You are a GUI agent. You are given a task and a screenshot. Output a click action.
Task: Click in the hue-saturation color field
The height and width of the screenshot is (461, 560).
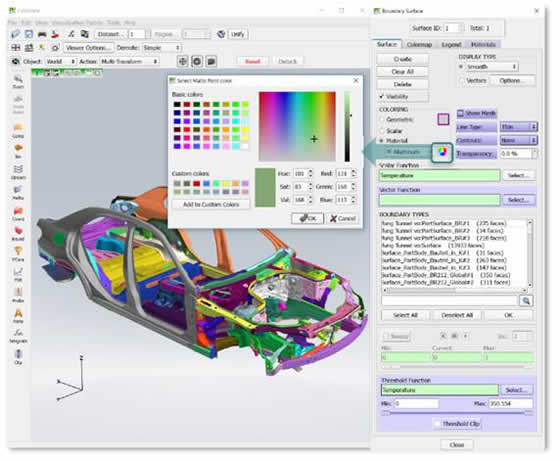[x=297, y=126]
